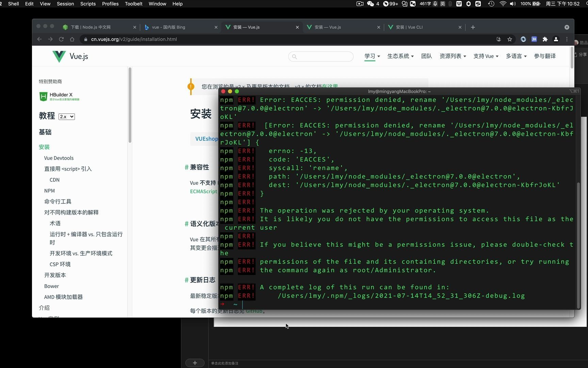Open the 团队 page link
This screenshot has height=368, width=588.
(427, 56)
